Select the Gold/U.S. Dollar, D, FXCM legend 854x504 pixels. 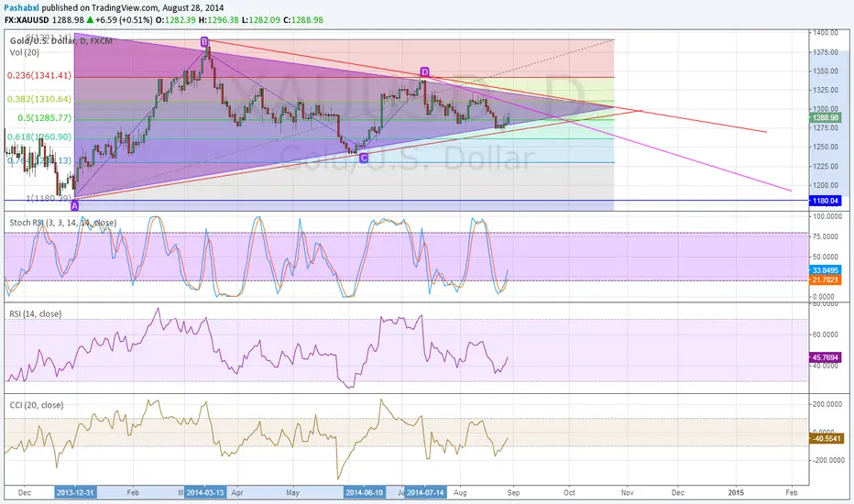[61, 41]
